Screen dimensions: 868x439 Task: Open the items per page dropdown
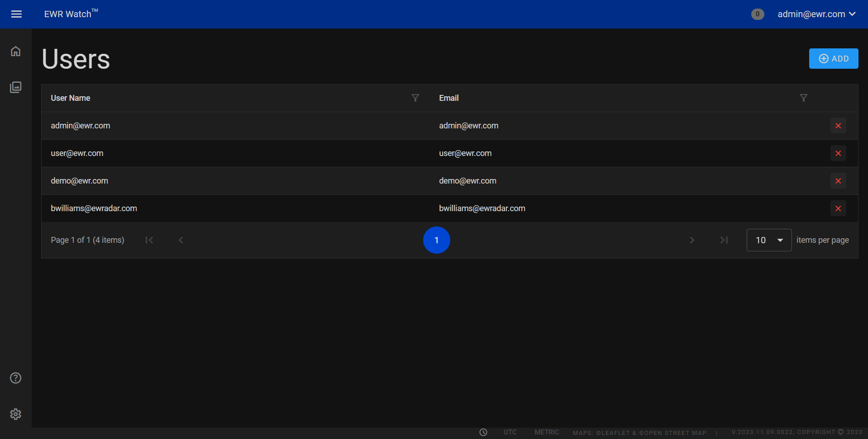[x=769, y=240]
